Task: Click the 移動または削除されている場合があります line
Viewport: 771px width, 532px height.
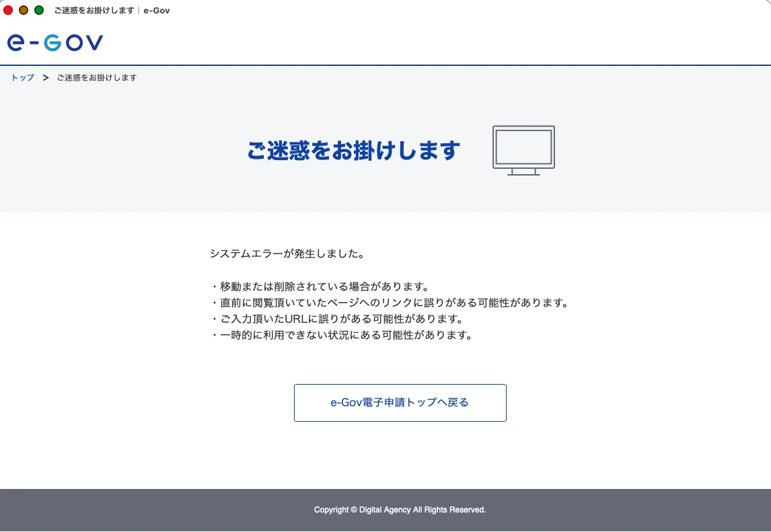Action: (x=321, y=286)
